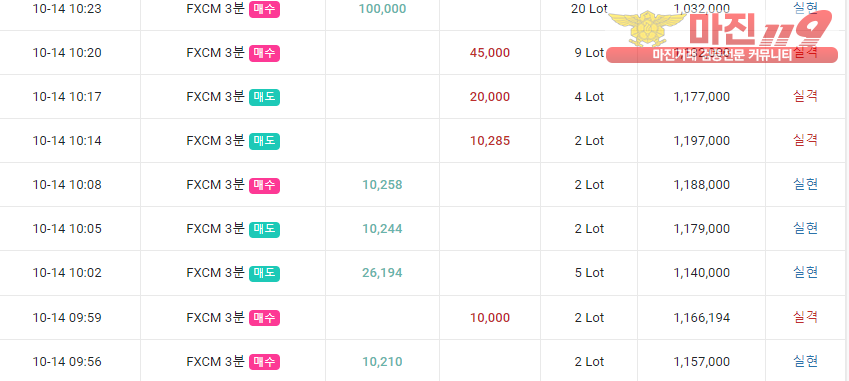The width and height of the screenshot is (849, 381).
Task: Select the loss amount 45,000
Action: pyautogui.click(x=490, y=53)
